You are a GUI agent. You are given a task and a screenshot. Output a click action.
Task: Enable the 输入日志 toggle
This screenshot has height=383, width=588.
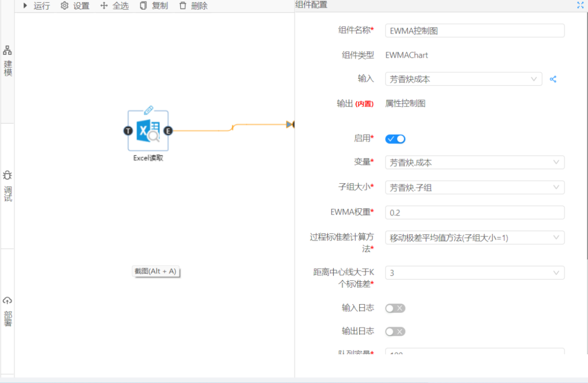coord(395,308)
